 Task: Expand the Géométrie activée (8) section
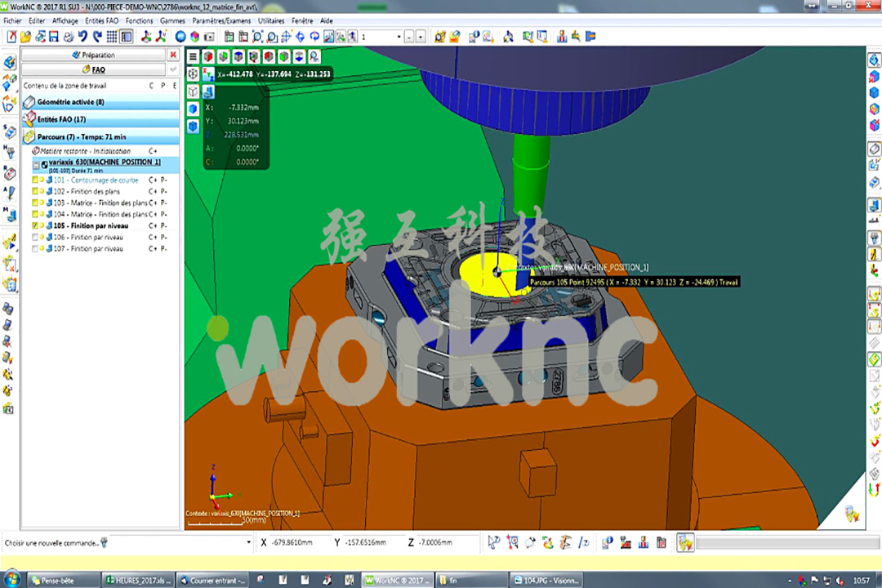click(100, 102)
